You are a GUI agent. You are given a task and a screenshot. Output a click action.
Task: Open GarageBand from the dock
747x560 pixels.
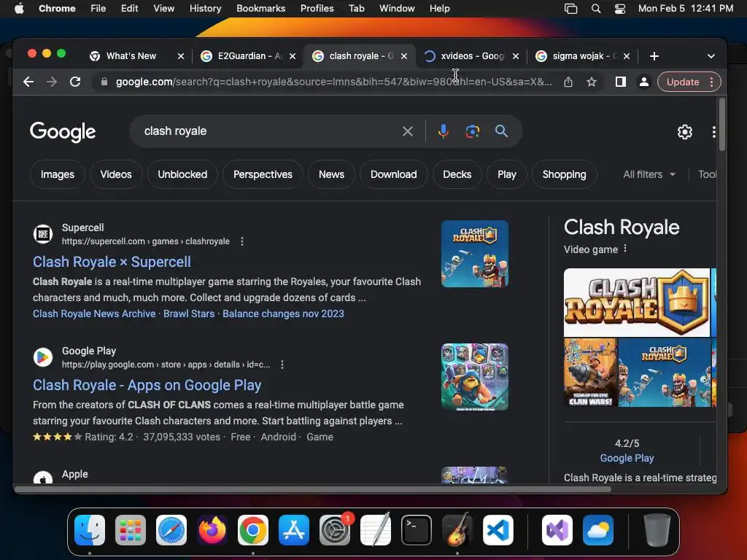point(457,529)
